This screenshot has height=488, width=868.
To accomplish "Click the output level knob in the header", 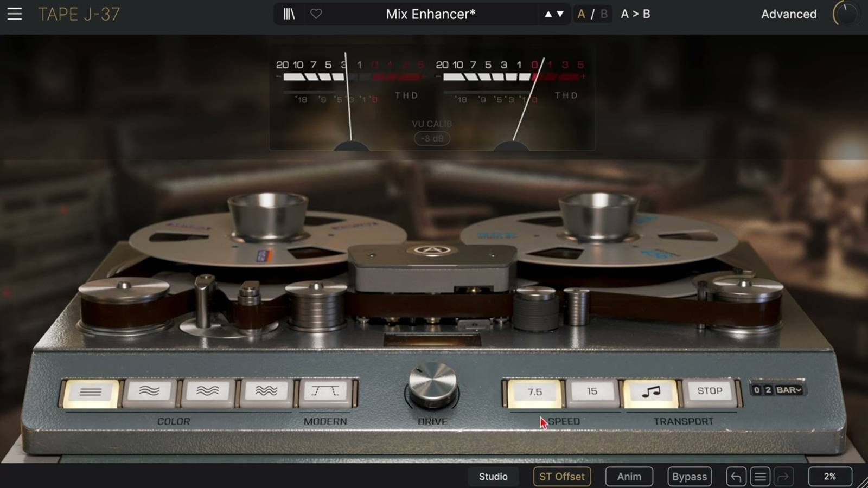I will (x=845, y=14).
